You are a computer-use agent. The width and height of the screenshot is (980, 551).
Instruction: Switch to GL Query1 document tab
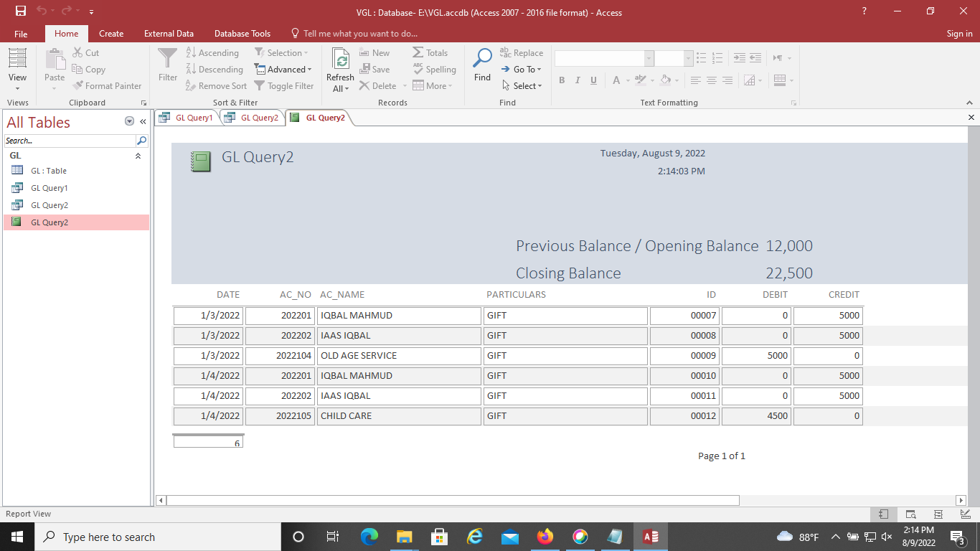coord(187,118)
